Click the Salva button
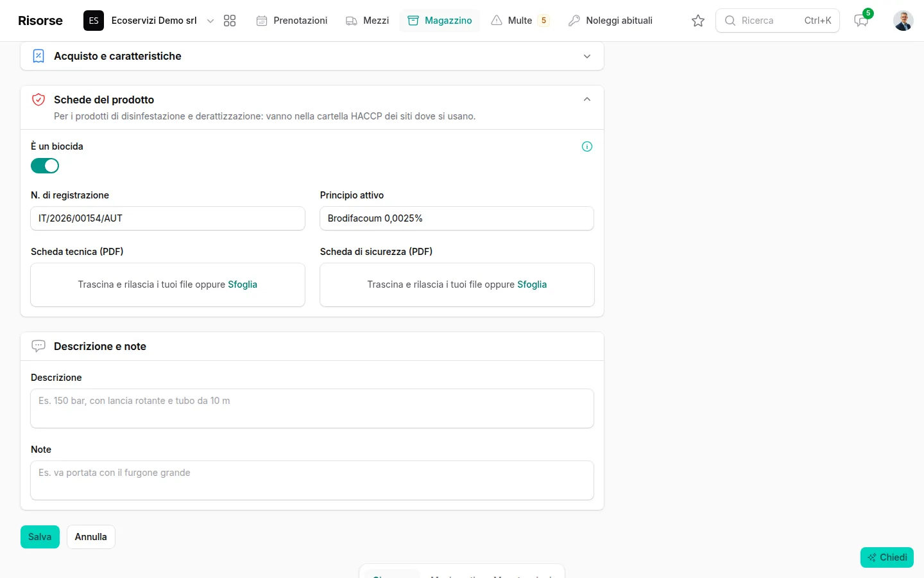Viewport: 924px width, 578px height. pyautogui.click(x=40, y=537)
